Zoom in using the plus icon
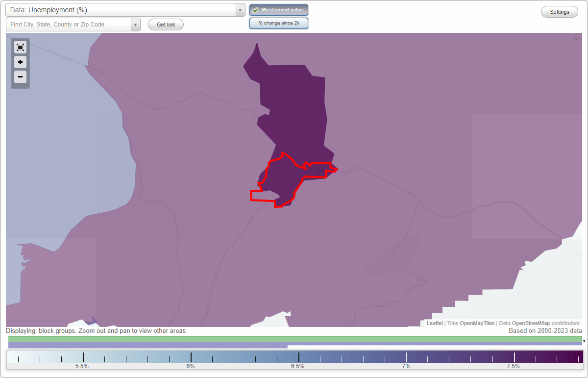 pyautogui.click(x=20, y=62)
